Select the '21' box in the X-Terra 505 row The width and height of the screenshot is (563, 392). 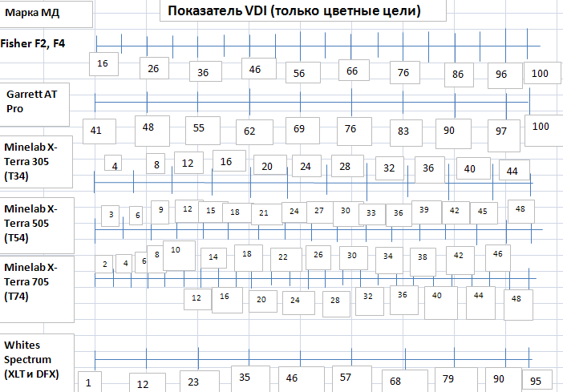coord(266,214)
